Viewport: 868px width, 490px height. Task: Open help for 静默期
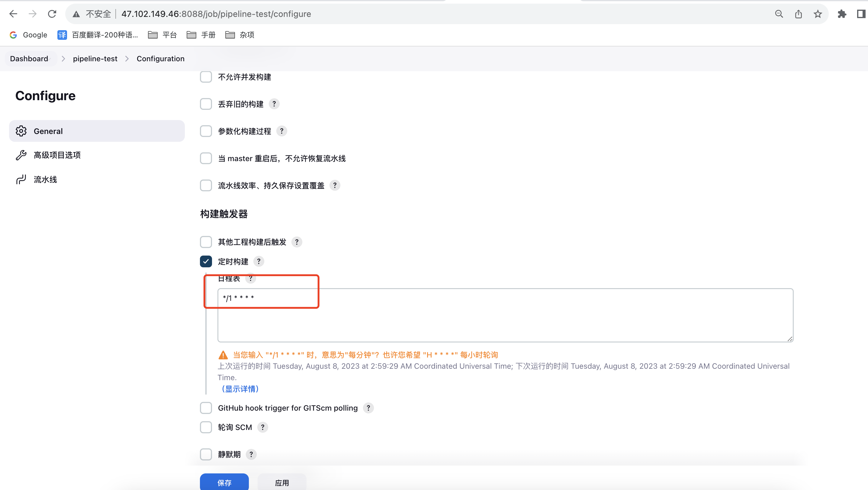pyautogui.click(x=251, y=454)
